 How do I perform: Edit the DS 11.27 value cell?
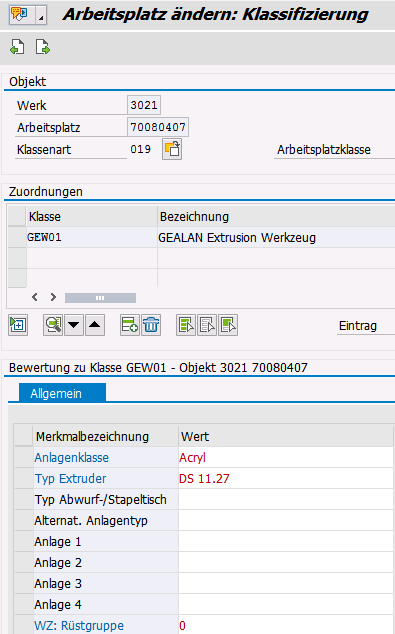tap(286, 479)
